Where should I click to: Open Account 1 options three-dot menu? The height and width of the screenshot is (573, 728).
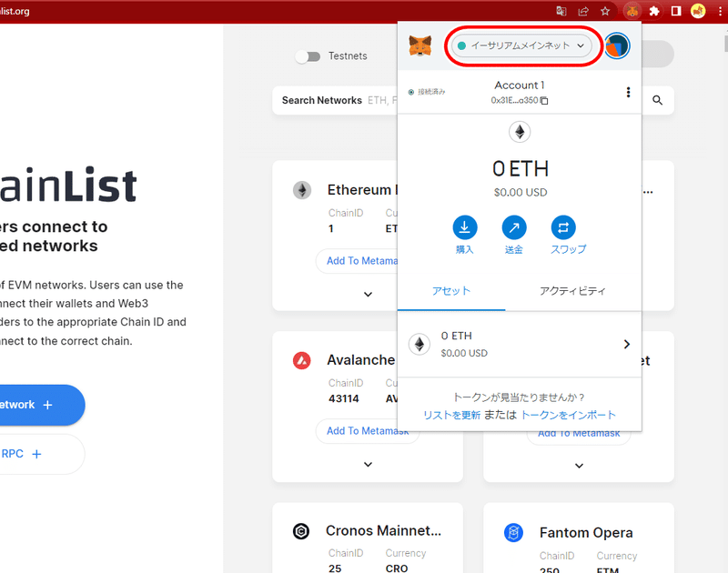coord(628,92)
